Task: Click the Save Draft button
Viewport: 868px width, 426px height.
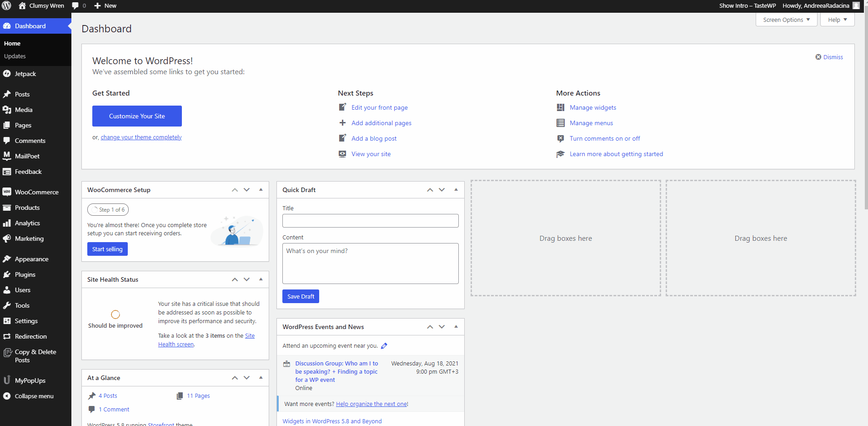Action: [301, 296]
